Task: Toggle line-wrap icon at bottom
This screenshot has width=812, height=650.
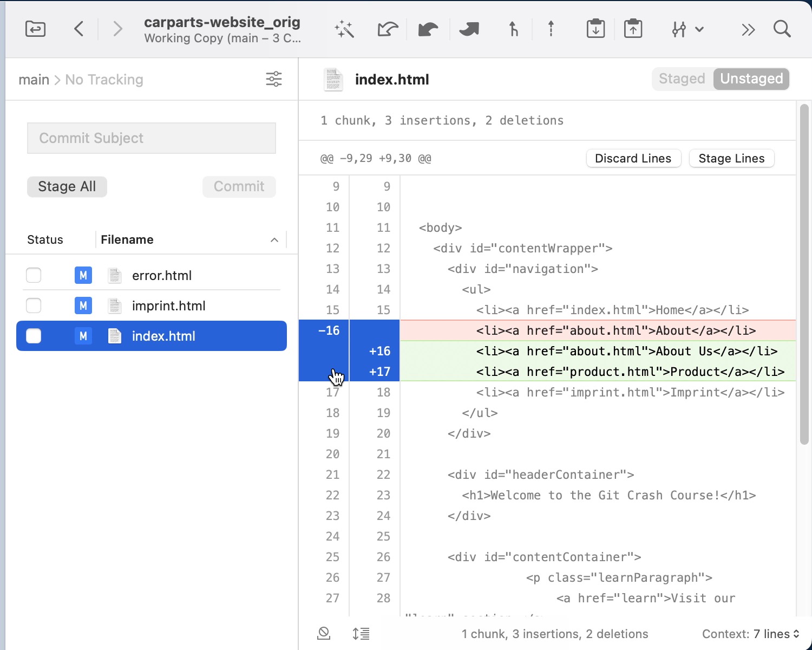Action: pos(361,633)
